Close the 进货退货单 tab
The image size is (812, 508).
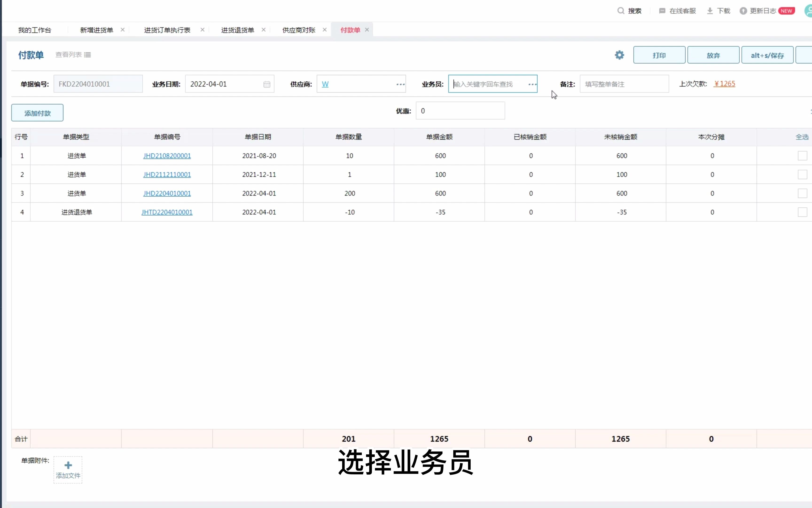pos(263,30)
